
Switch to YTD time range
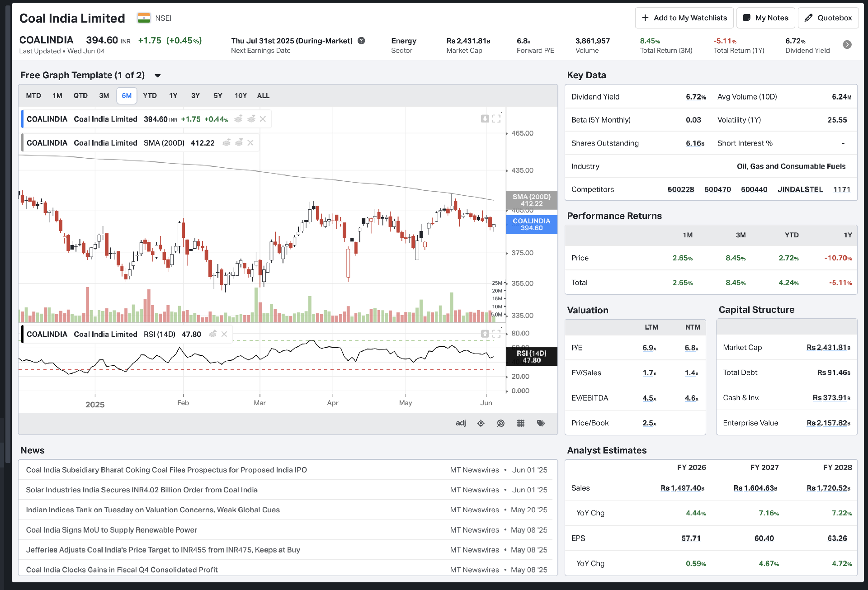click(x=150, y=96)
